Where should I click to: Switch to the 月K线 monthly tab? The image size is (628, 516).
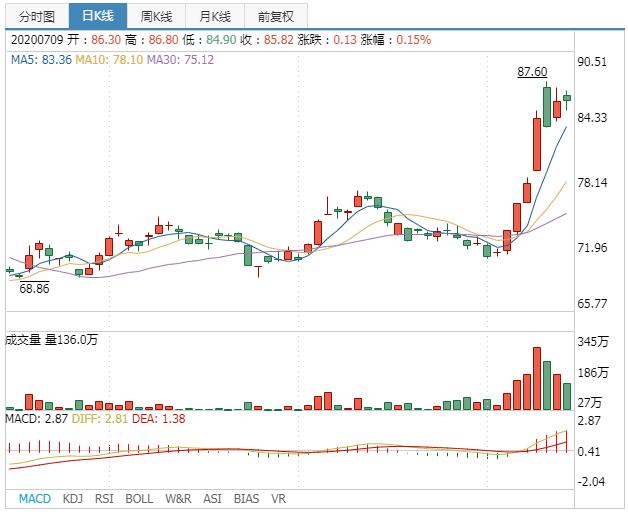(x=213, y=17)
